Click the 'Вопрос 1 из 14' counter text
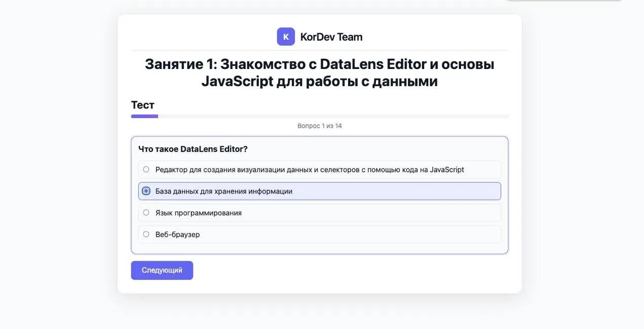This screenshot has width=644, height=329. 320,126
